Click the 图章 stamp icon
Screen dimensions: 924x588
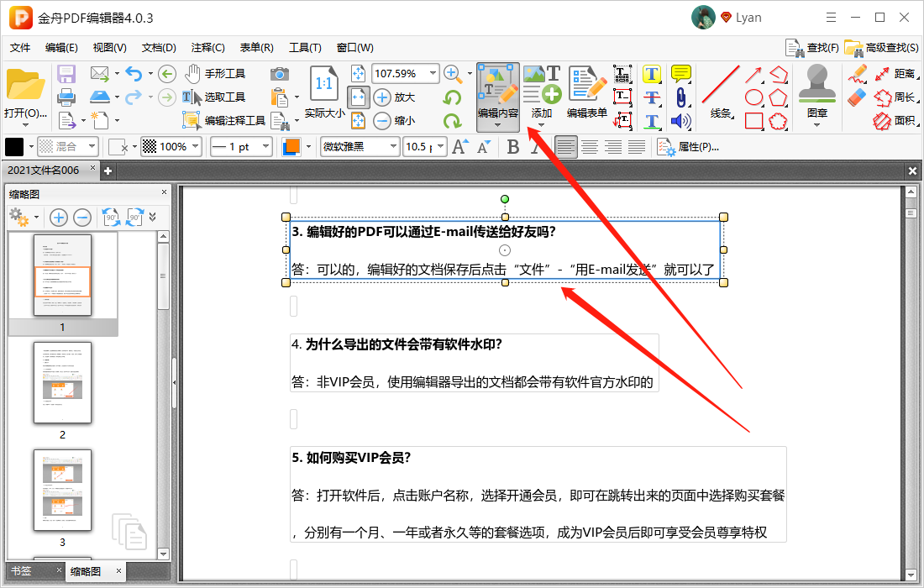coord(816,84)
